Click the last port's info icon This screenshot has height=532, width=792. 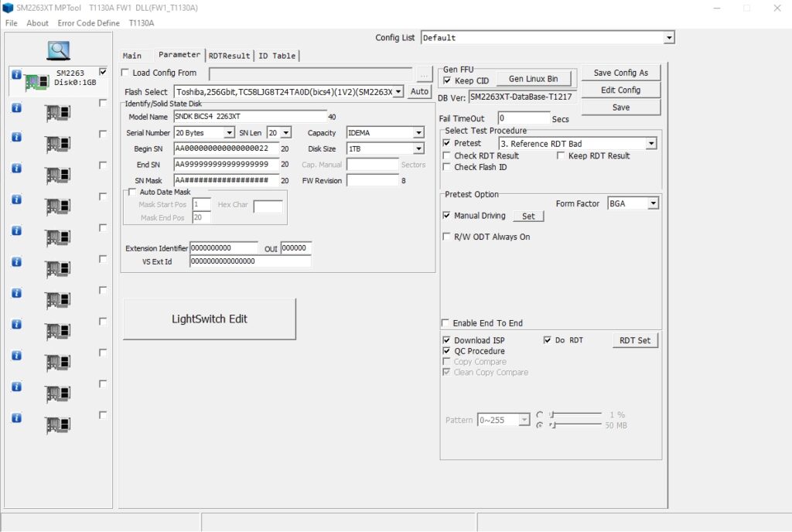pyautogui.click(x=16, y=418)
